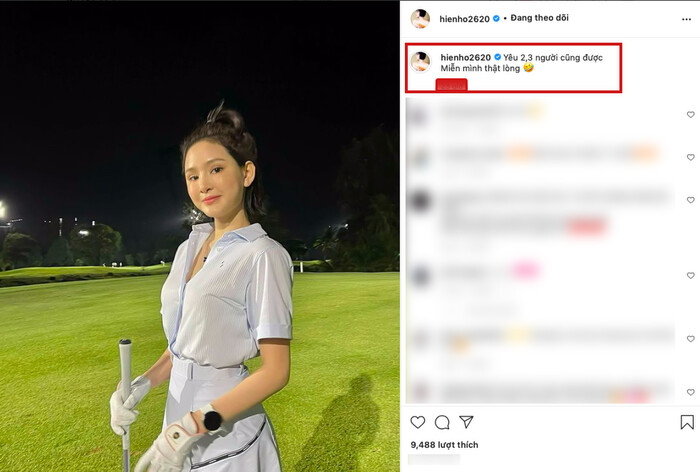The height and width of the screenshot is (472, 700).
Task: Share the post using the paper plane icon
Action: tap(466, 422)
